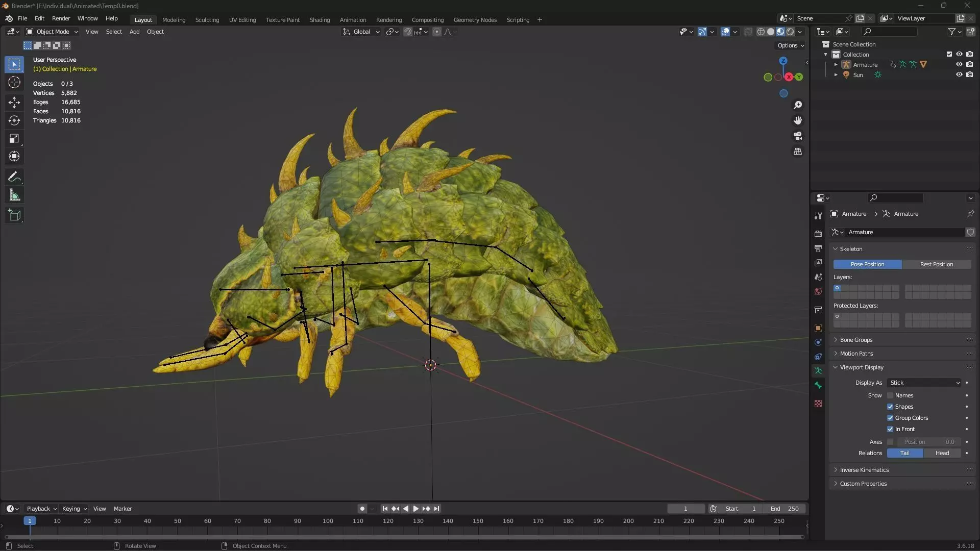Image resolution: width=980 pixels, height=551 pixels.
Task: Open the viewport Add menu
Action: point(134,32)
